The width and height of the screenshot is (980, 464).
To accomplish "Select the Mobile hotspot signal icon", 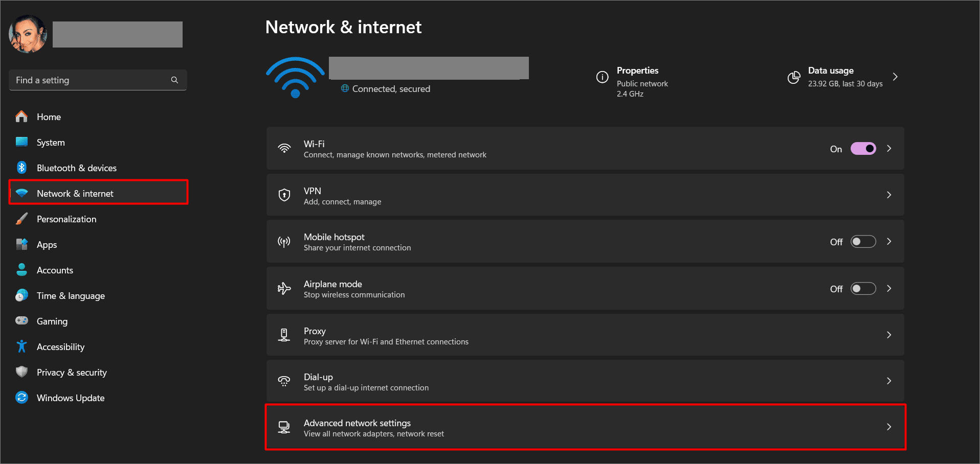I will (284, 241).
